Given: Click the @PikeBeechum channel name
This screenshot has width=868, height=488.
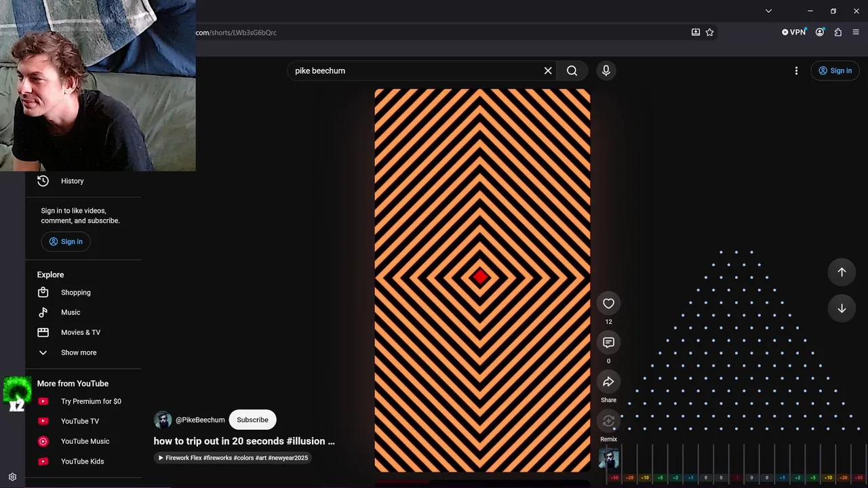Looking at the screenshot, I should pyautogui.click(x=200, y=420).
